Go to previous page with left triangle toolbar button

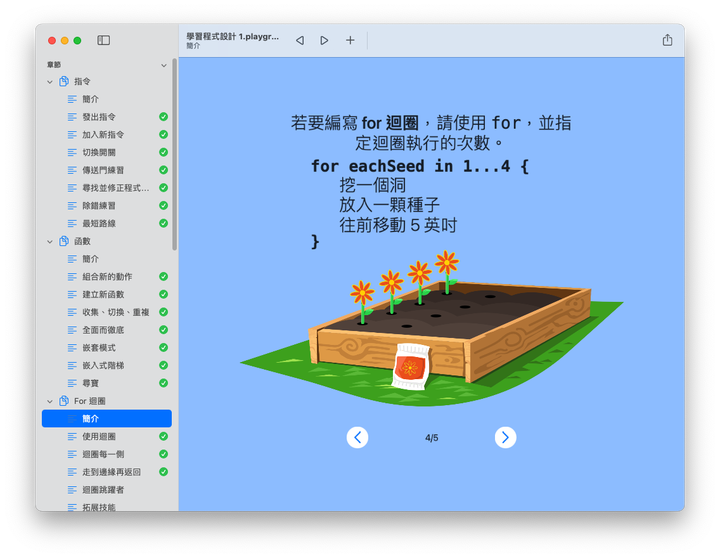coord(300,40)
